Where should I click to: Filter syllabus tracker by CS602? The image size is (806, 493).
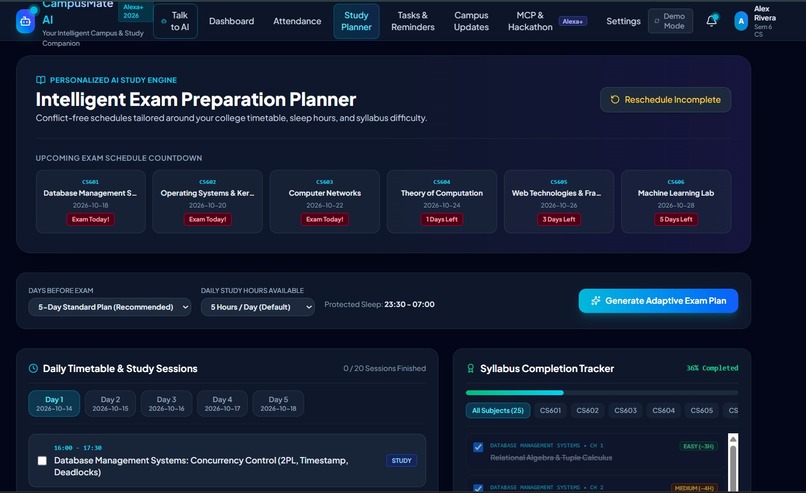coord(588,410)
